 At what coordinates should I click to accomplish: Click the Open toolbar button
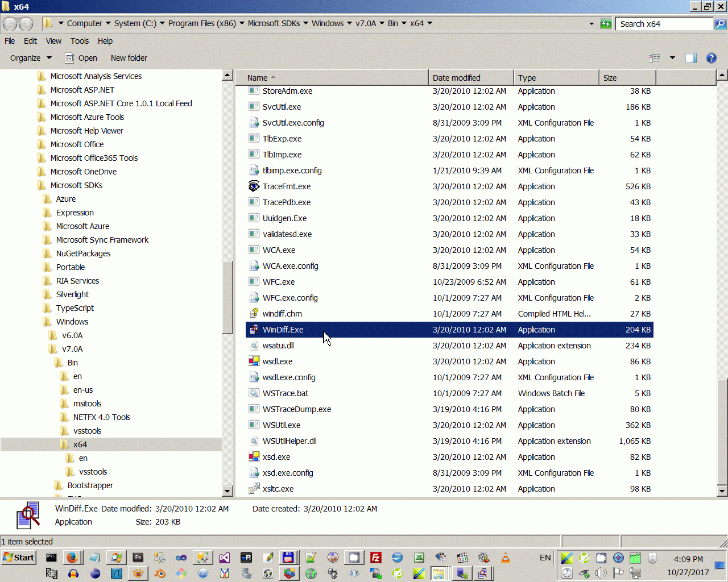[x=81, y=58]
